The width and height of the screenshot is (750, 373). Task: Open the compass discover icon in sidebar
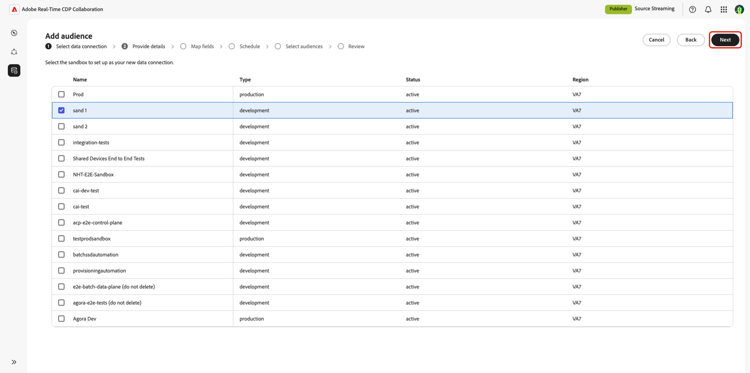pos(14,33)
